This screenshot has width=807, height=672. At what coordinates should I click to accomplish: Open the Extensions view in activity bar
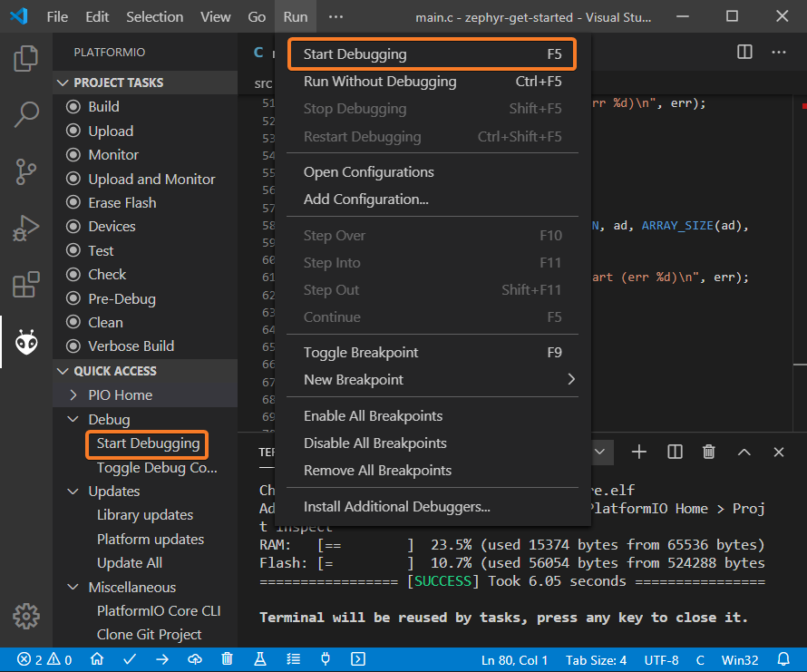click(x=25, y=285)
